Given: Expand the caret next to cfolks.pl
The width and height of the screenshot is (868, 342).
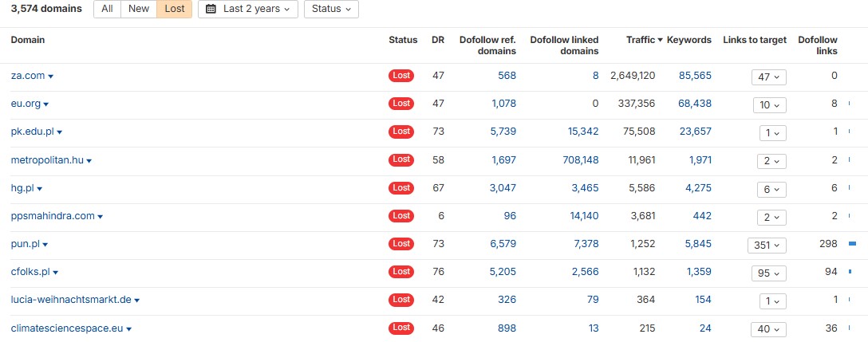Looking at the screenshot, I should (x=56, y=273).
